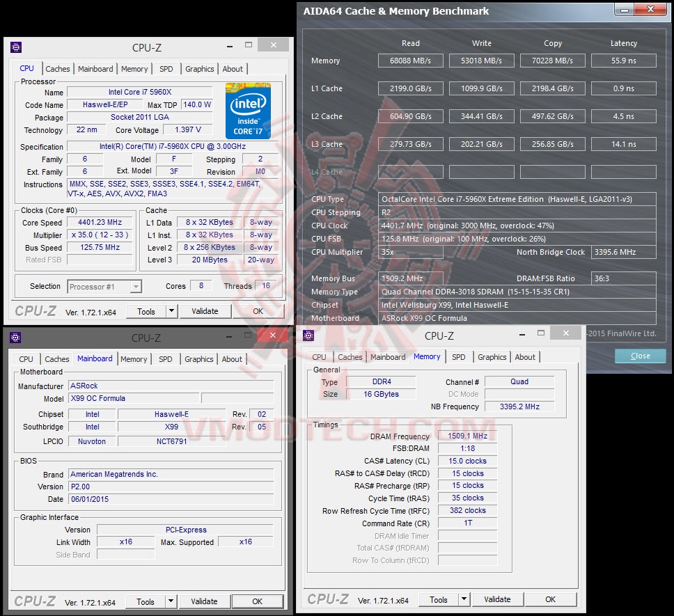Click L2 Cache Latency 4.5 ns field
The height and width of the screenshot is (616, 674).
click(624, 116)
